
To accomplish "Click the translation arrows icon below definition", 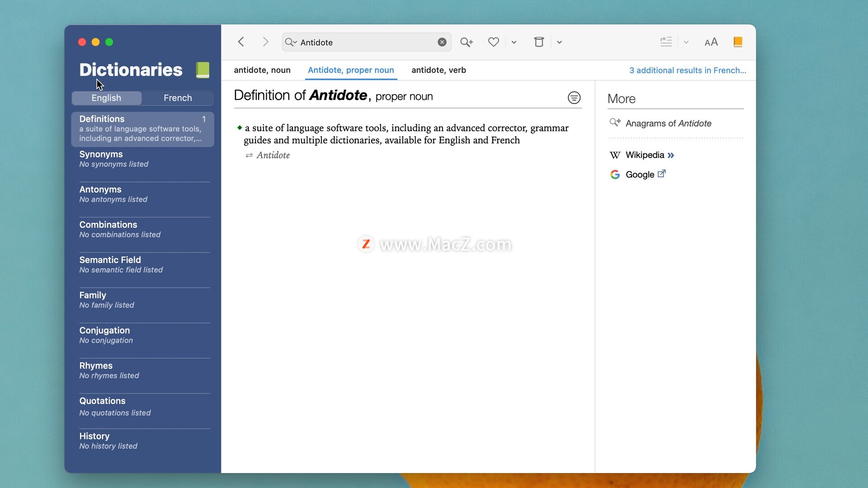I will [249, 155].
